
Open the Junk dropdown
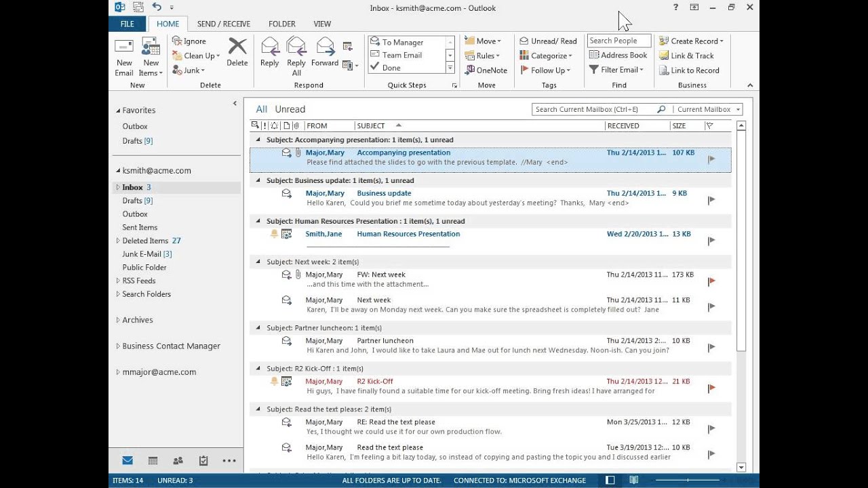click(x=189, y=70)
